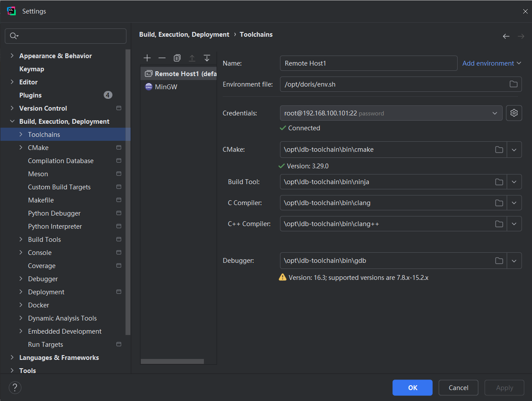Click the Debugger version warning text
This screenshot has height=401, width=532.
click(x=358, y=277)
